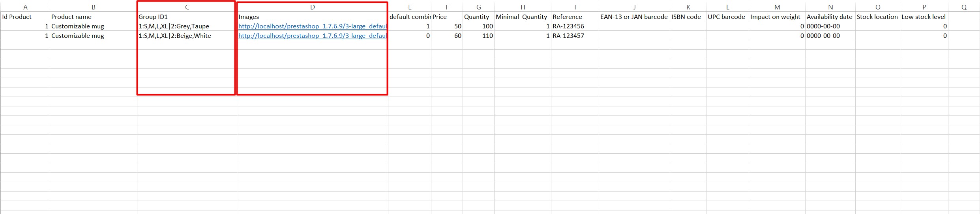Select column D header
The height and width of the screenshot is (214, 980).
(312, 7)
